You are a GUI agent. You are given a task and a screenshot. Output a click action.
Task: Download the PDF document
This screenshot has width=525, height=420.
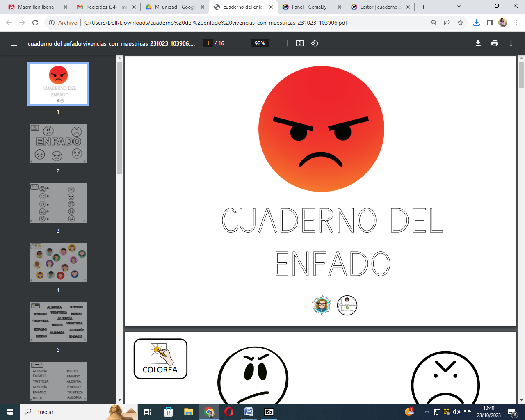point(478,43)
